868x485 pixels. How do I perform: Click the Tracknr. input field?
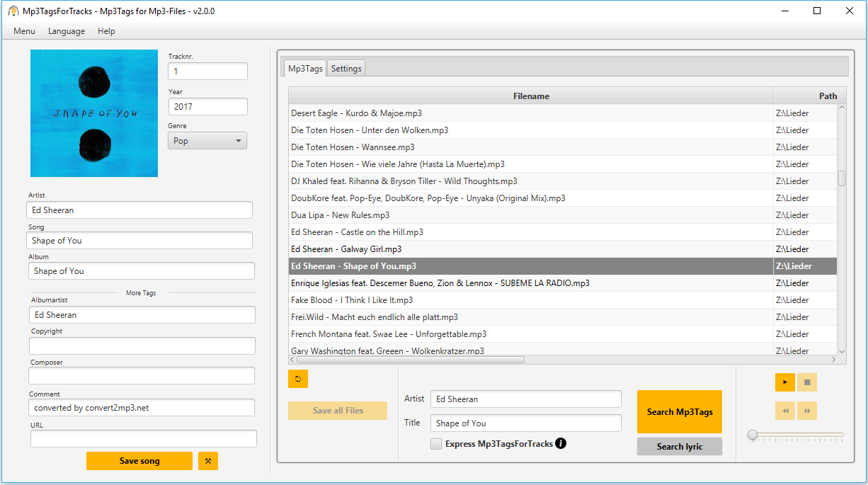pos(207,72)
